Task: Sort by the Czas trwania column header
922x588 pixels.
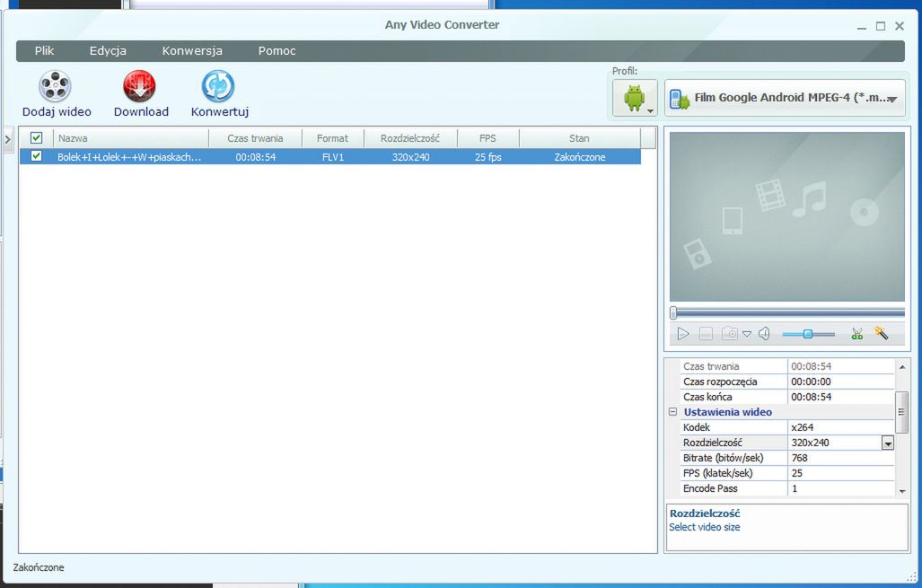Action: tap(255, 138)
